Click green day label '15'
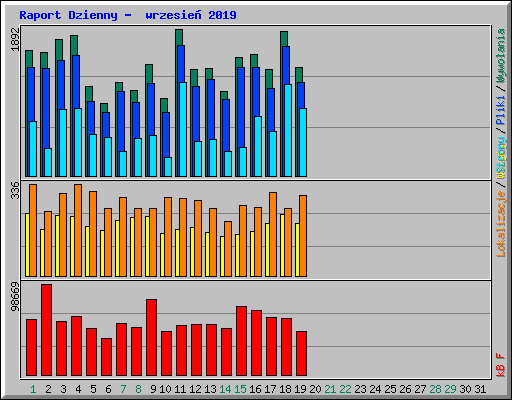 240,389
